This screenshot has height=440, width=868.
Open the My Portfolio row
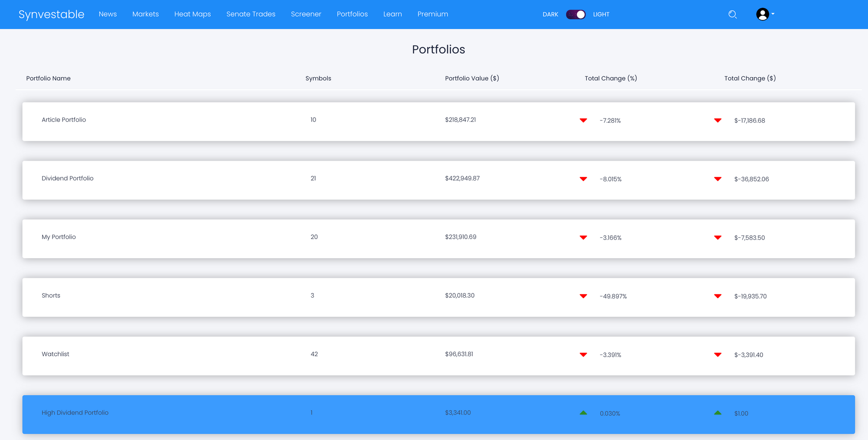(x=439, y=239)
